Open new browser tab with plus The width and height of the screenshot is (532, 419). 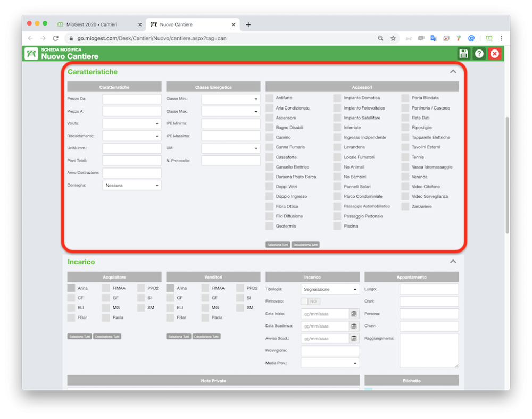point(248,24)
